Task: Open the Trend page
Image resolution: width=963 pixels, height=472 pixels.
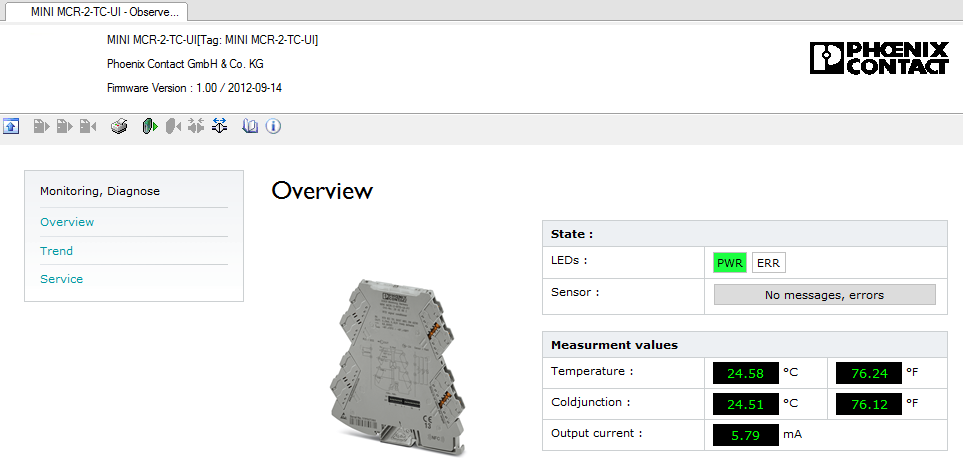Action: coord(56,251)
